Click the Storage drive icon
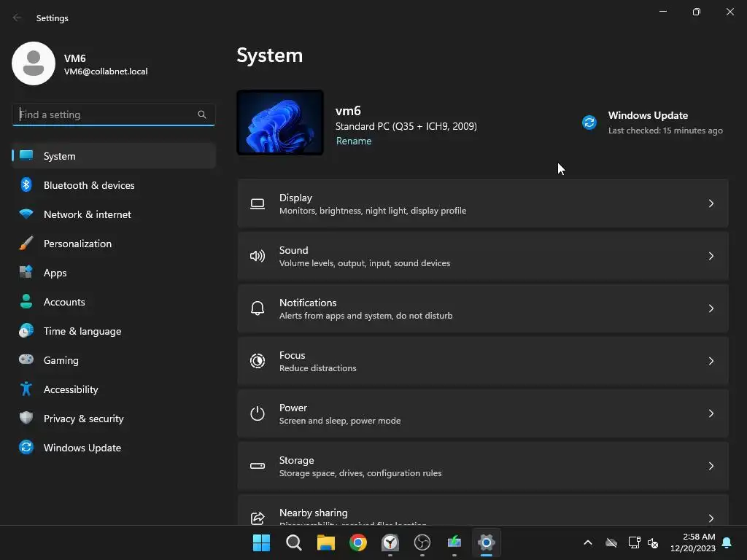 tap(258, 466)
